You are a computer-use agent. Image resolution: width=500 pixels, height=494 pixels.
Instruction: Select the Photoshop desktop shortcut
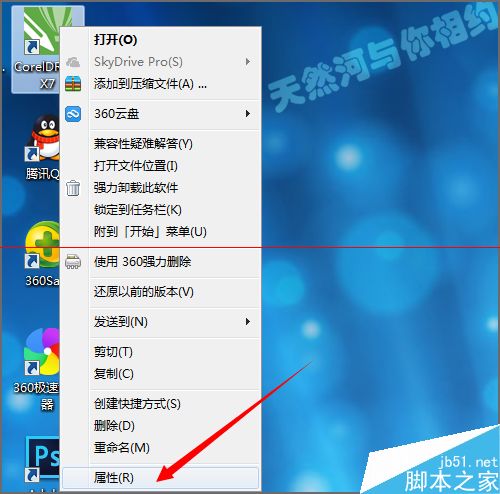point(43,460)
